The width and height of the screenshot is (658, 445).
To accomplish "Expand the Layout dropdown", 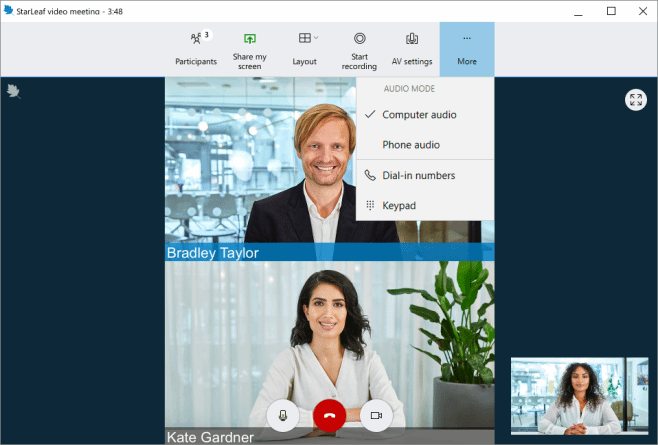I will [306, 48].
